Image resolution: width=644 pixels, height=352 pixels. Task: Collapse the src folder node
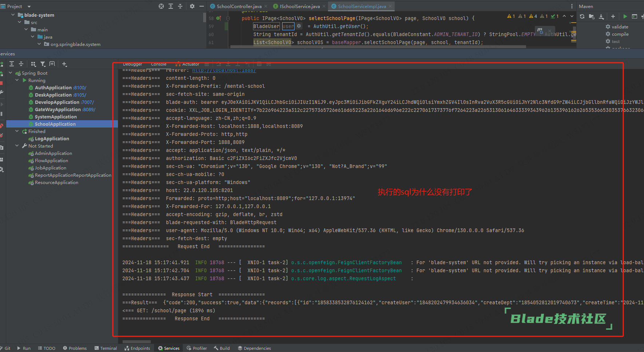point(20,22)
